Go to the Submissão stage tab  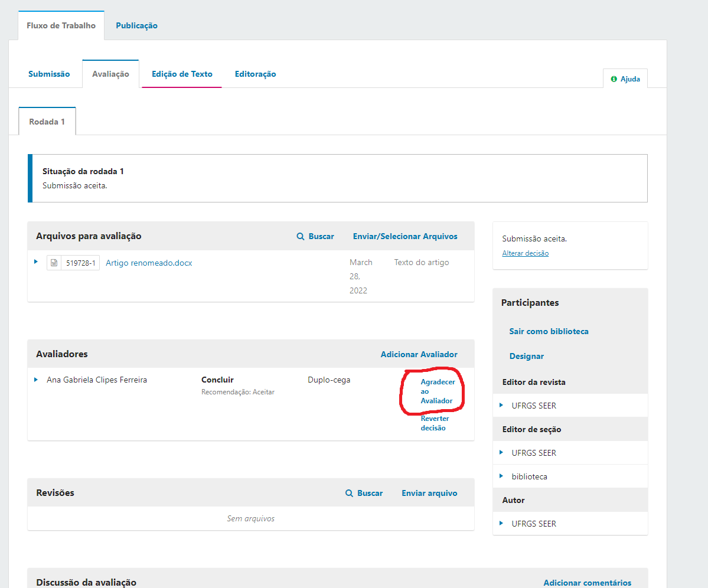click(x=49, y=74)
